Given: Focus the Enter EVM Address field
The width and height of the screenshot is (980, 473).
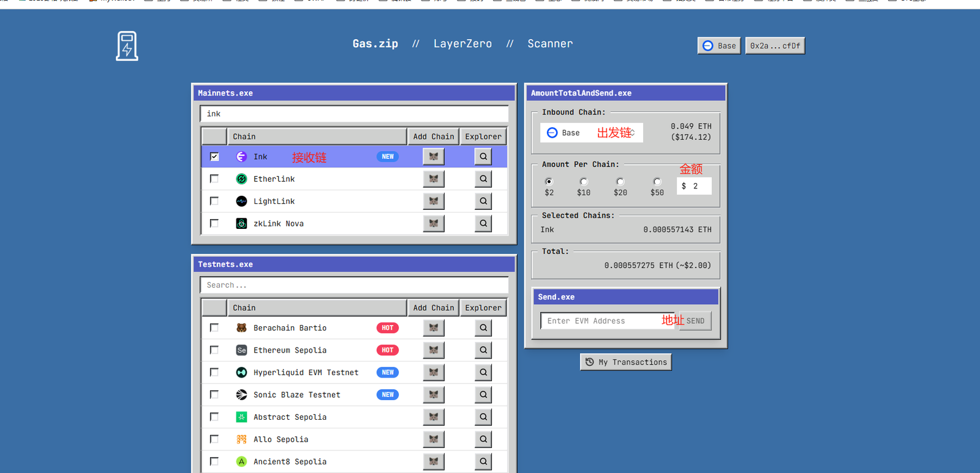Looking at the screenshot, I should 609,321.
